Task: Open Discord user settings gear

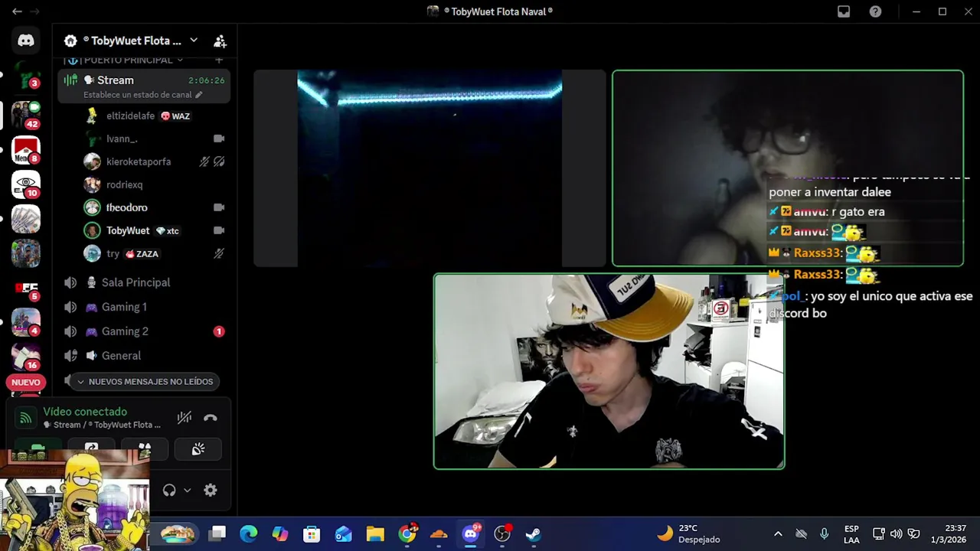Action: (211, 491)
